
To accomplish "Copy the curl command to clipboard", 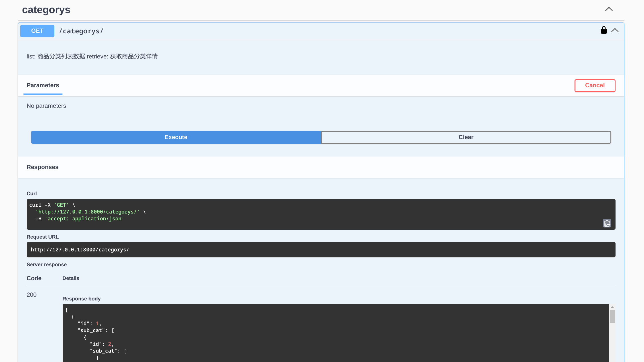I will pos(607,223).
